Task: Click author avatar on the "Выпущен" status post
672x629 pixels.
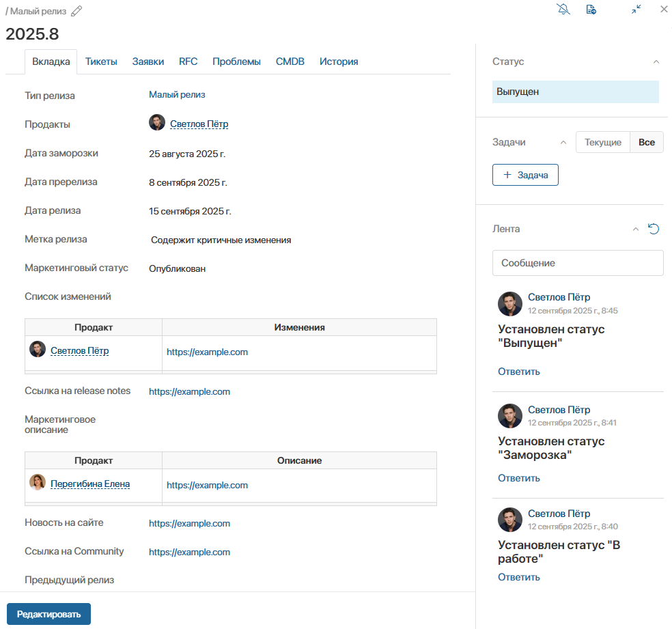Action: click(x=510, y=304)
